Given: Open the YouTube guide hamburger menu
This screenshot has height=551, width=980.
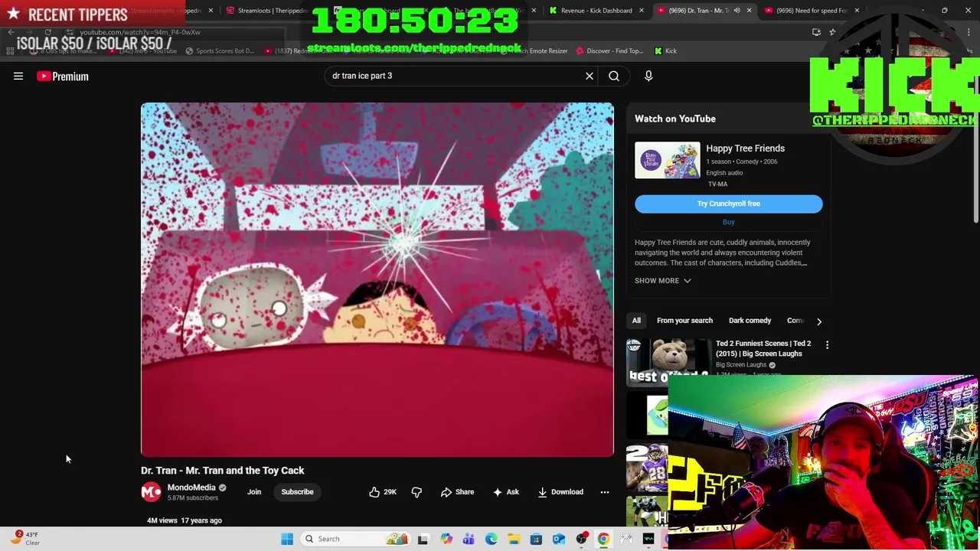Looking at the screenshot, I should [x=18, y=76].
